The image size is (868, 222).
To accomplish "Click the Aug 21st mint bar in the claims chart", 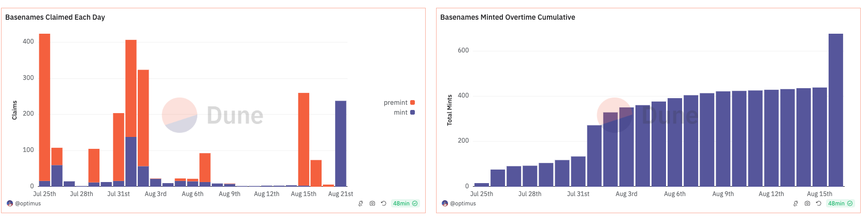I will pyautogui.click(x=341, y=144).
